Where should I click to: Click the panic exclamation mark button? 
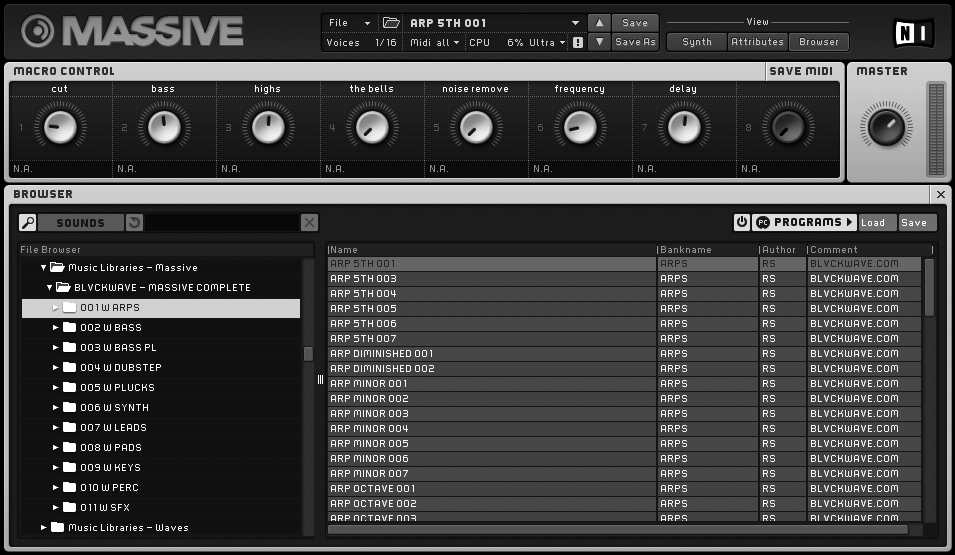(577, 43)
